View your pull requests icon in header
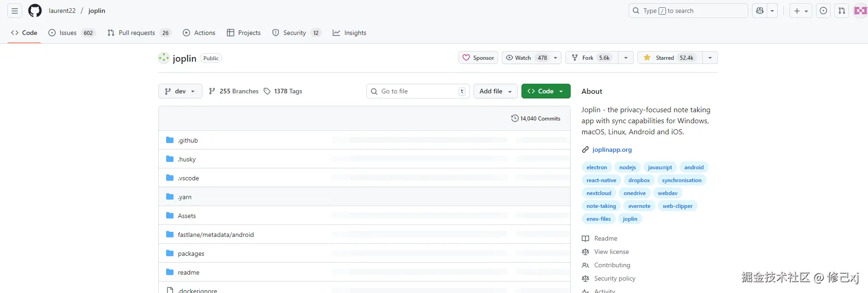 coord(842,11)
